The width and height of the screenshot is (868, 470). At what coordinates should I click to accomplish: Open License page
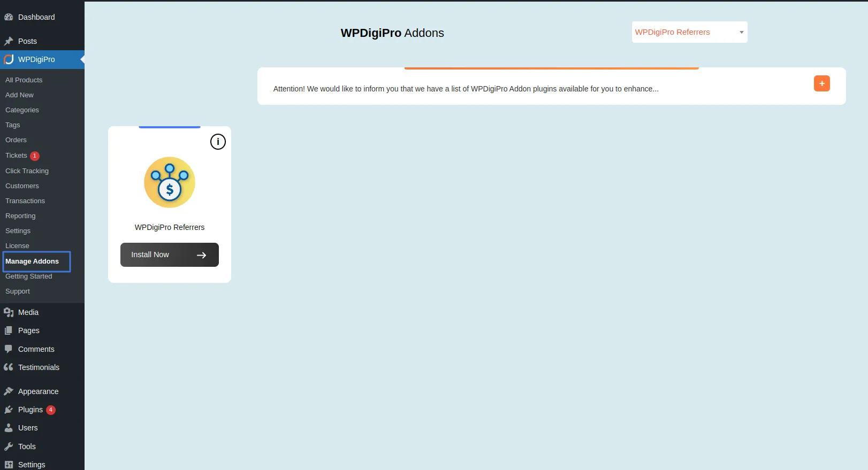click(17, 245)
